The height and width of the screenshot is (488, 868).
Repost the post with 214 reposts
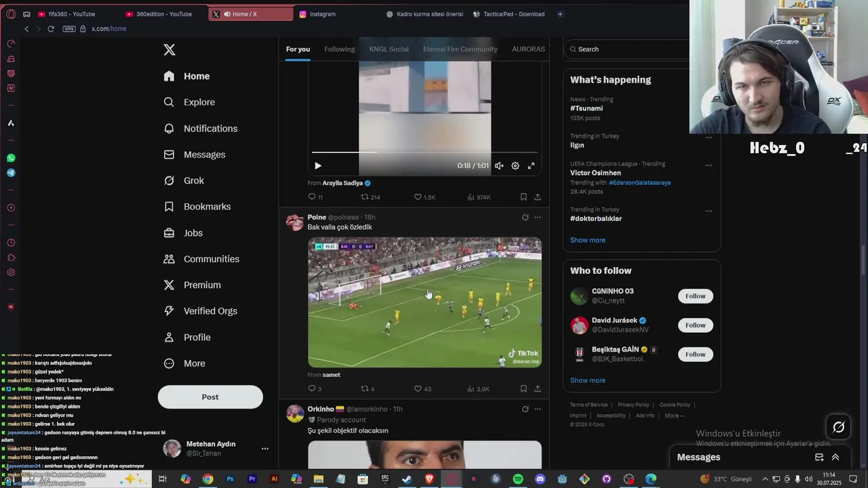(x=370, y=197)
